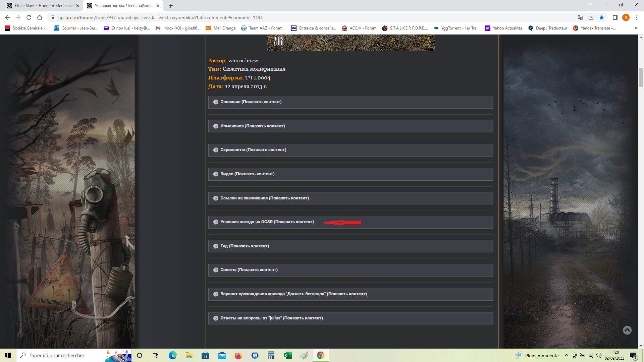This screenshot has height=362, width=644.
Task: Click the home page icon
Action: pyautogui.click(x=40, y=17)
